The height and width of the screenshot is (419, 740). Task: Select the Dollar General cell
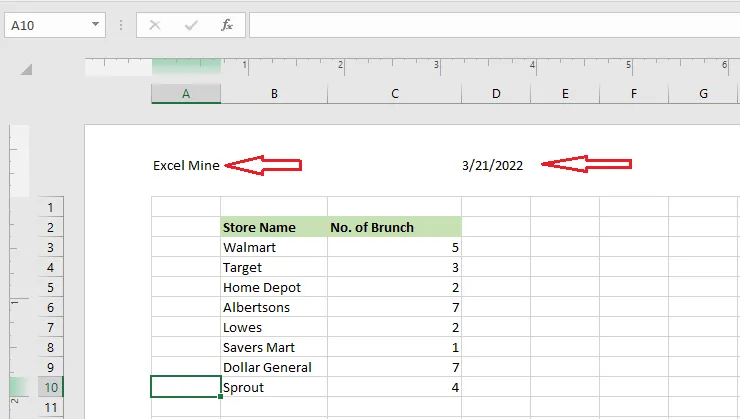tap(274, 367)
